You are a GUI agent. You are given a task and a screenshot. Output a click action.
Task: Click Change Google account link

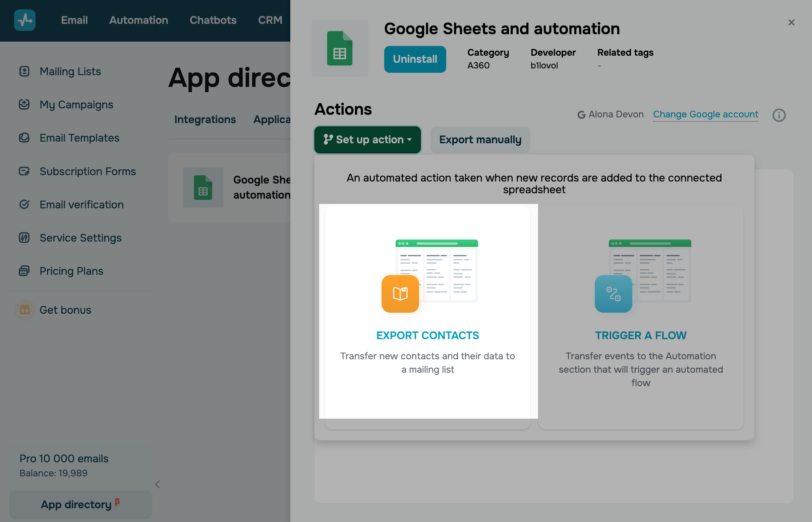point(705,115)
